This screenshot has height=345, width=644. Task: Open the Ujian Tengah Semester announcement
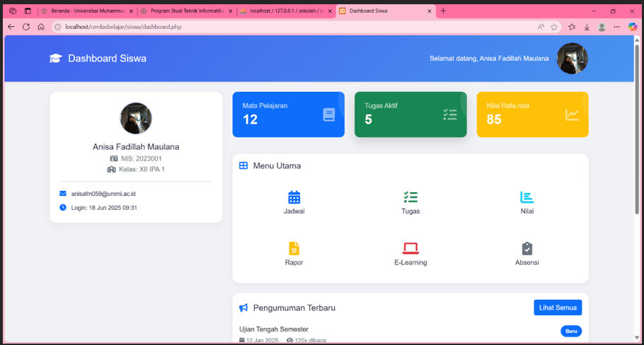pos(274,329)
